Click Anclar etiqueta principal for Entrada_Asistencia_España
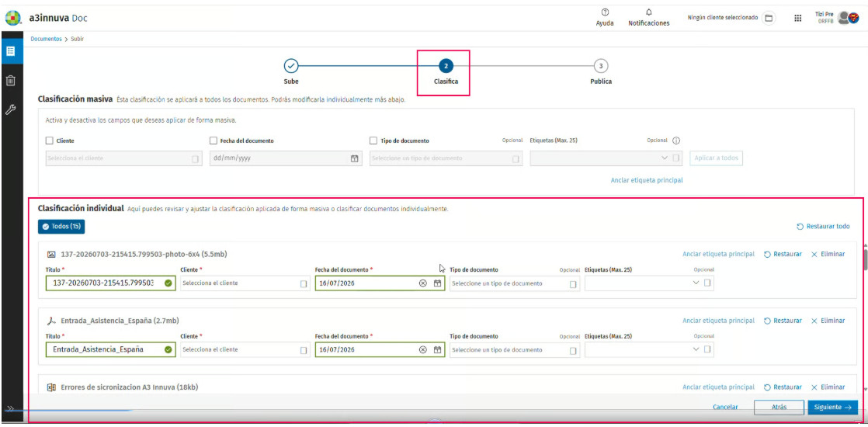868x427 pixels. click(718, 321)
